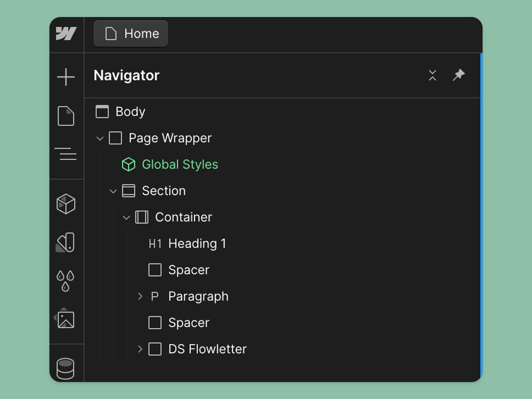Switch to the Home page tab
The width and height of the screenshot is (532, 399).
(130, 34)
